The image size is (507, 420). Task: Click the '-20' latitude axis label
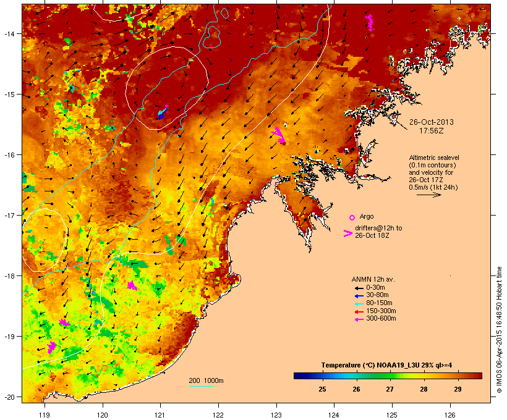pyautogui.click(x=9, y=397)
